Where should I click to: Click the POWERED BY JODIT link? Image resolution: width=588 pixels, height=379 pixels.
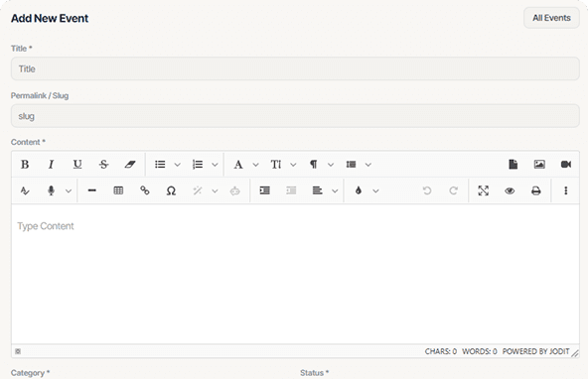point(536,351)
